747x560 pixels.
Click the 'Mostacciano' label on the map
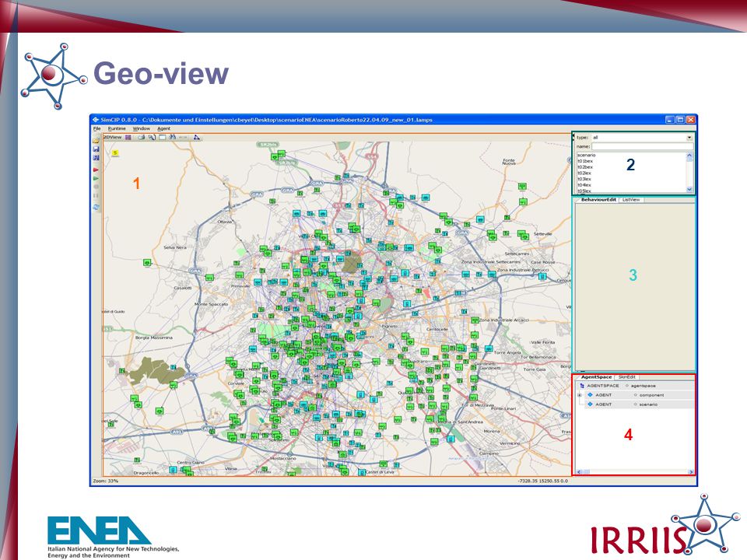[283, 458]
